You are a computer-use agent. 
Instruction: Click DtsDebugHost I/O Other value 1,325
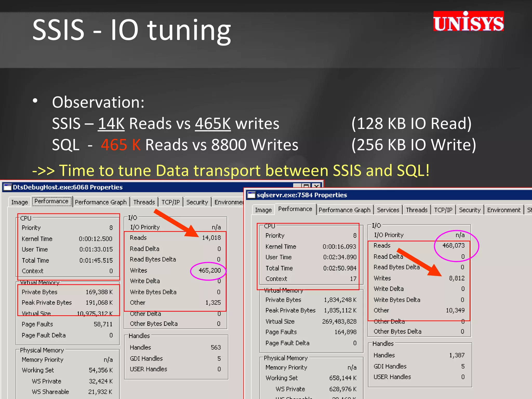[213, 303]
